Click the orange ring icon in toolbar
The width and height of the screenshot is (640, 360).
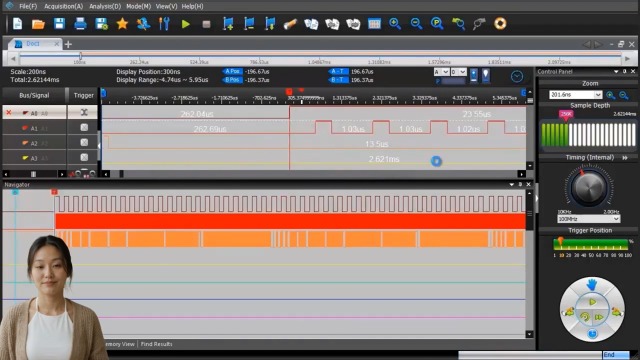pyautogui.click(x=500, y=24)
